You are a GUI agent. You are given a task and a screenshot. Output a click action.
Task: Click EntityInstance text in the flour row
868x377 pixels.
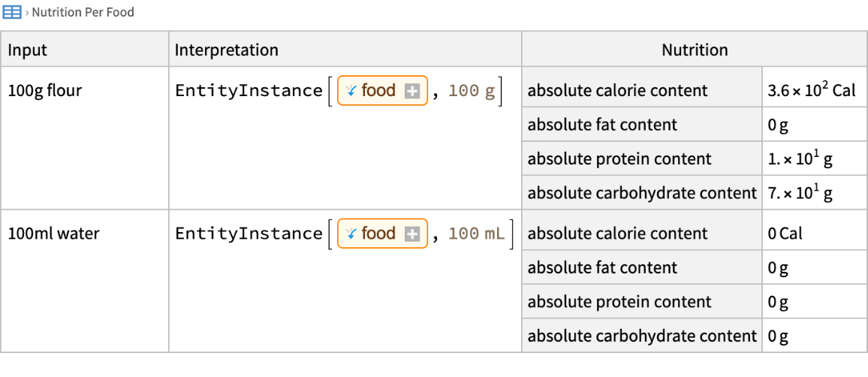pyautogui.click(x=249, y=91)
